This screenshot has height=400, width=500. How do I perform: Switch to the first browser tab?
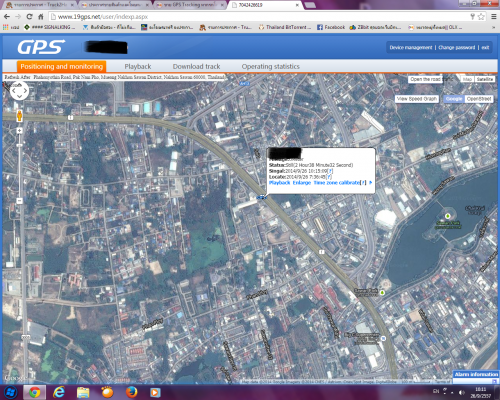tap(39, 5)
